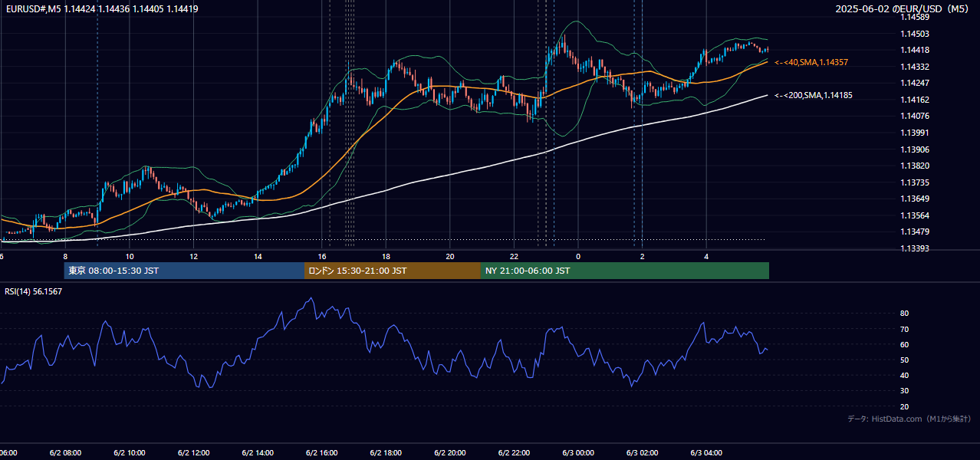Click price axis label 1.14503

click(x=914, y=34)
